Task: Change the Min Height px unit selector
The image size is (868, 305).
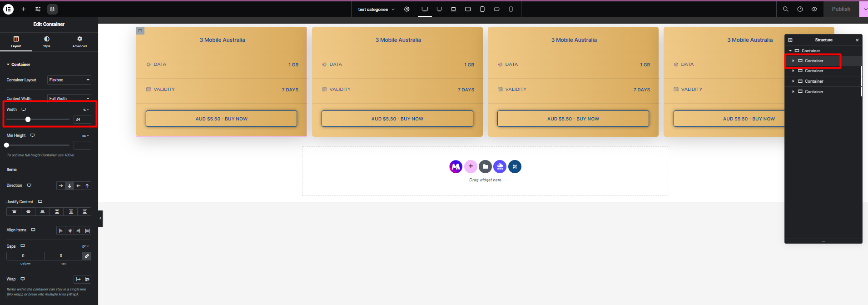Action: tap(85, 135)
